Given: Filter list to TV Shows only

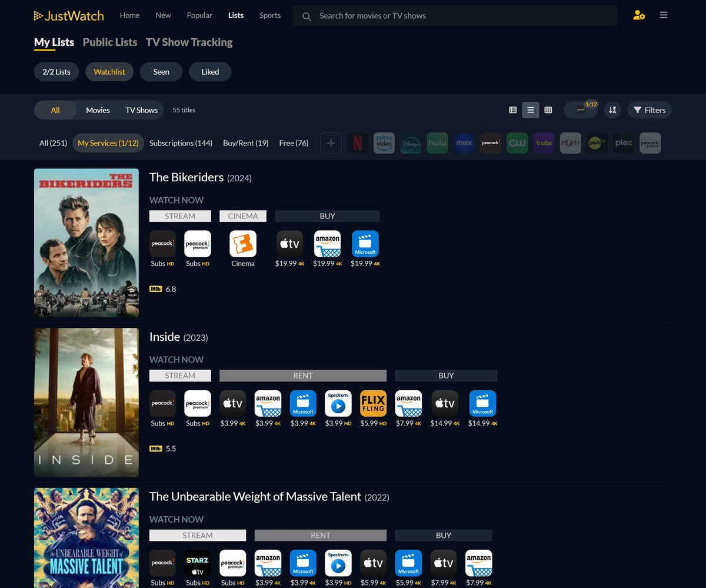Looking at the screenshot, I should tap(142, 110).
